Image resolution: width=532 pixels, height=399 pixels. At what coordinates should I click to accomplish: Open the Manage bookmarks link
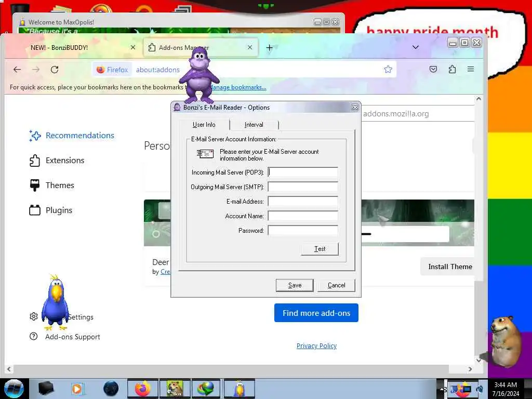[x=238, y=87]
